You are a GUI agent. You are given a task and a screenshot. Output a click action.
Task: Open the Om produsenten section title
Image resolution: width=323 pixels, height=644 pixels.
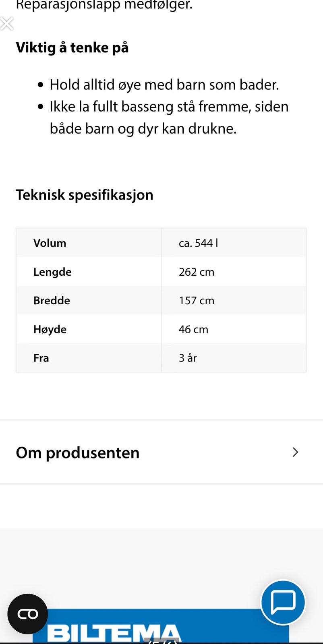(78, 452)
